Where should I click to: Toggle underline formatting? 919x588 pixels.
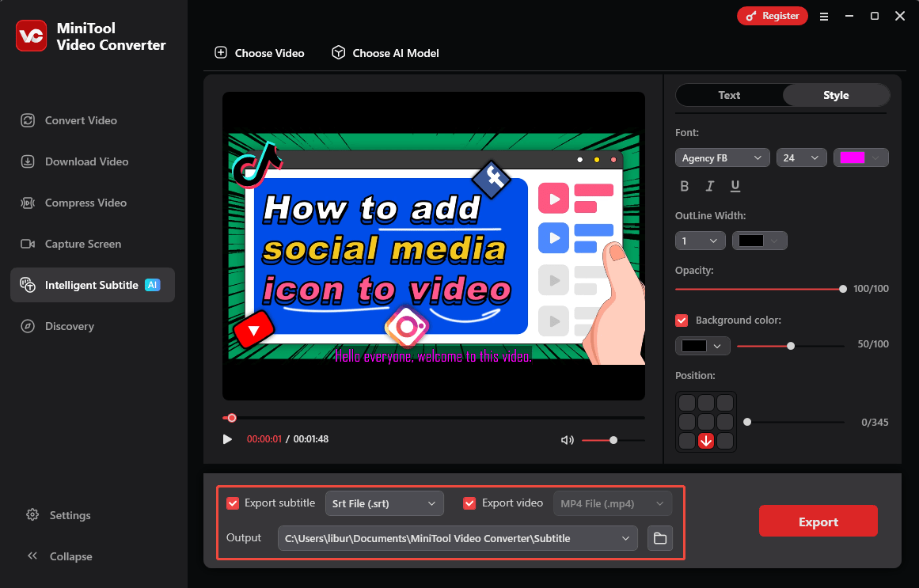point(735,186)
